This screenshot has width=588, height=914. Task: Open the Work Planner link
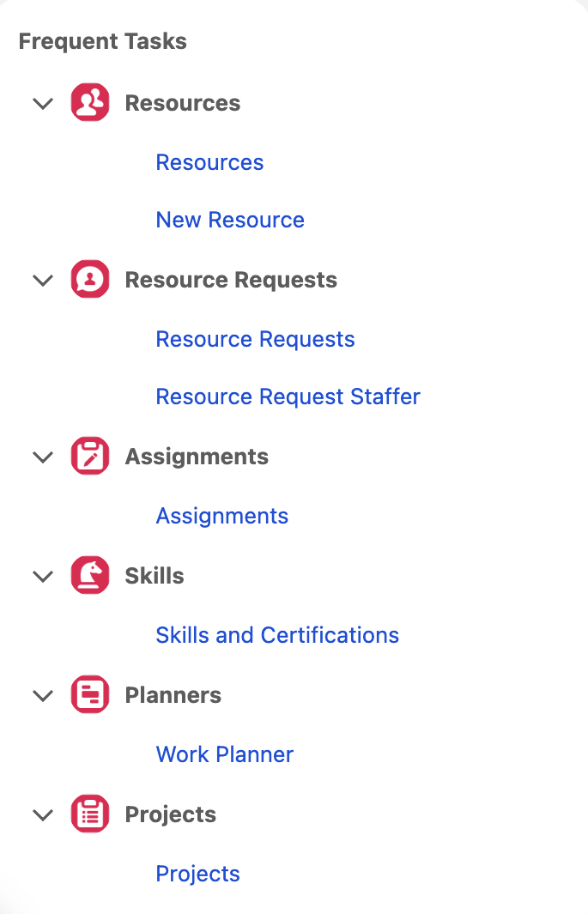(224, 754)
